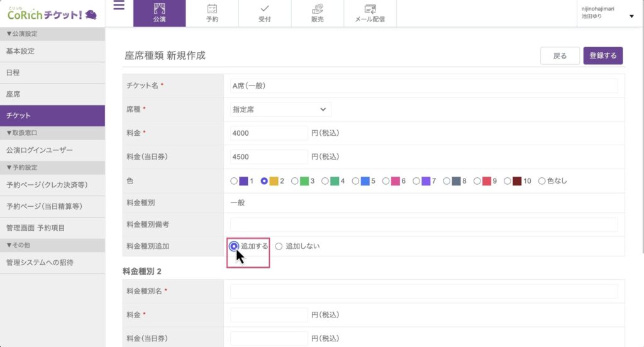
Task: Click the 戻る button
Action: [560, 56]
